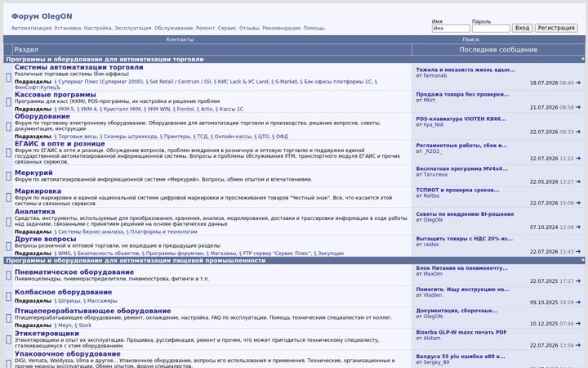Open forum status icon beside Пневматическое оборудование
The height and width of the screenshot is (368, 588).
tap(8, 276)
